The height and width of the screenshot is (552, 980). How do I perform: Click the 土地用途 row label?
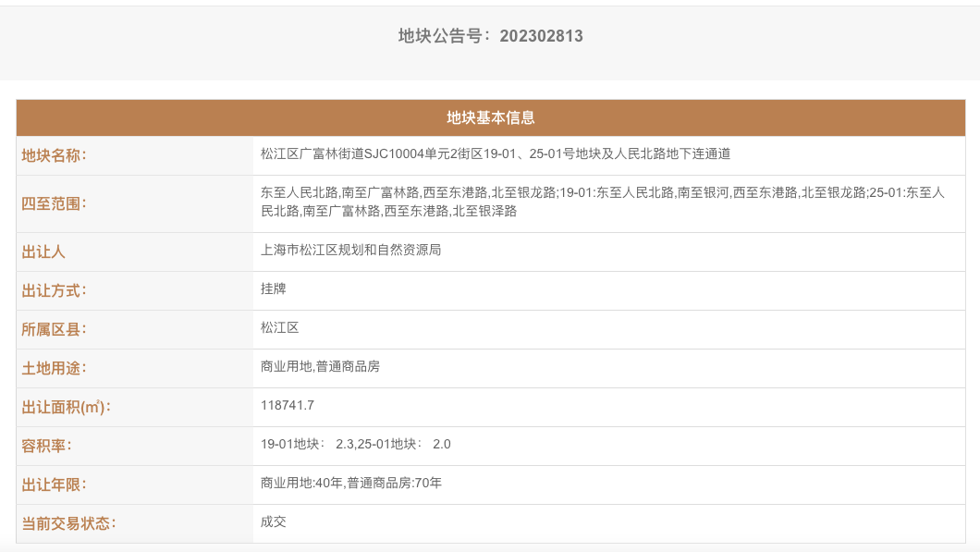coord(54,368)
